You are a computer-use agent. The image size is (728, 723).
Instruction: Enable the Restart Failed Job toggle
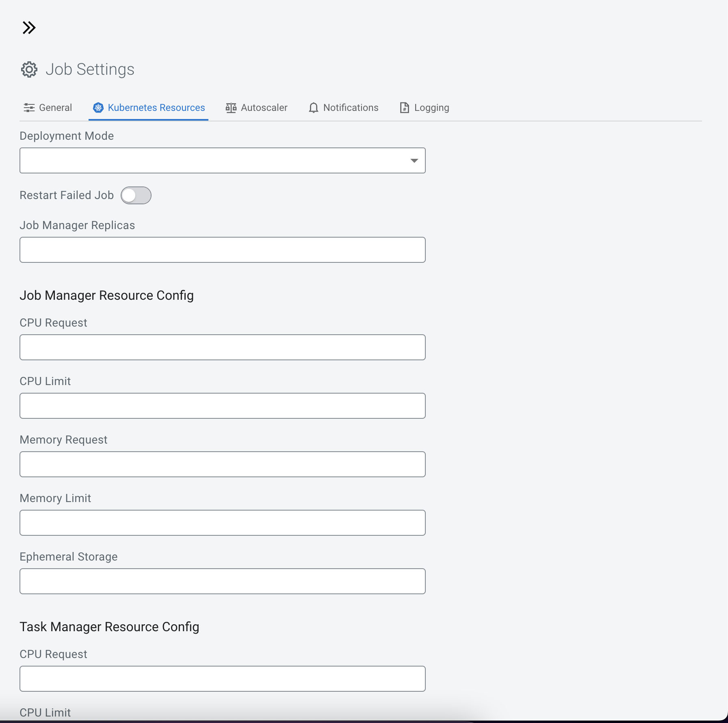[x=136, y=195]
